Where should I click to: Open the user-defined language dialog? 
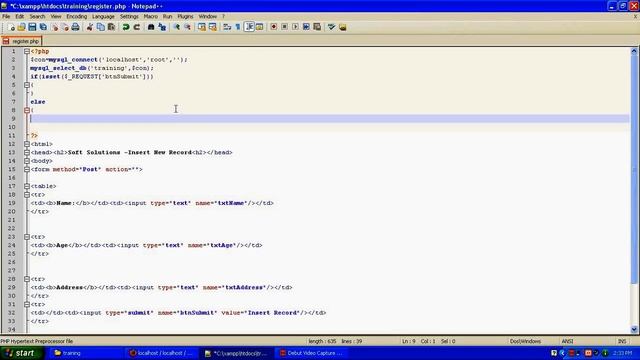(260, 27)
